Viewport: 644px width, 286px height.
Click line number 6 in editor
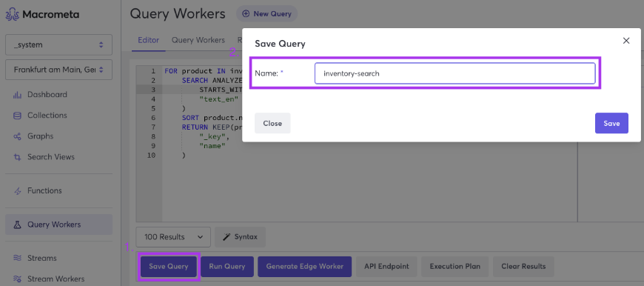pos(153,118)
